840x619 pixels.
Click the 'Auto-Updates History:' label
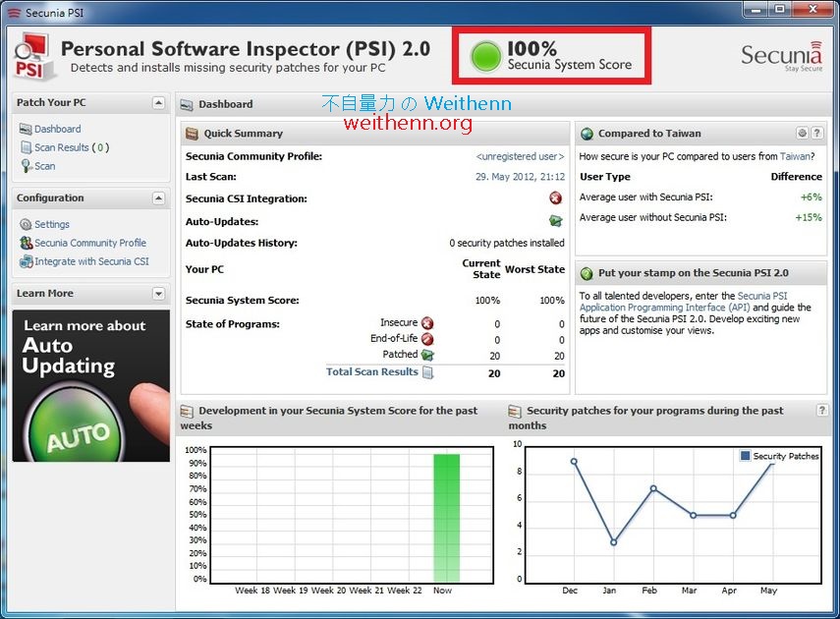(x=241, y=244)
